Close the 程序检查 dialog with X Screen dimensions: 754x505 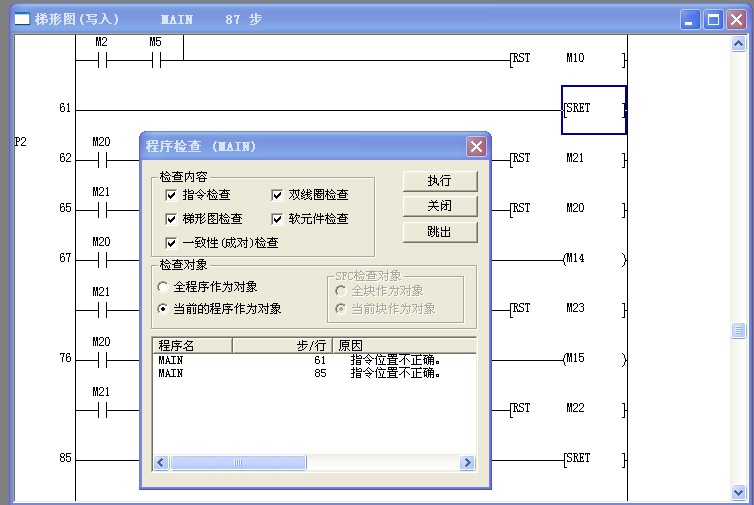[x=476, y=146]
